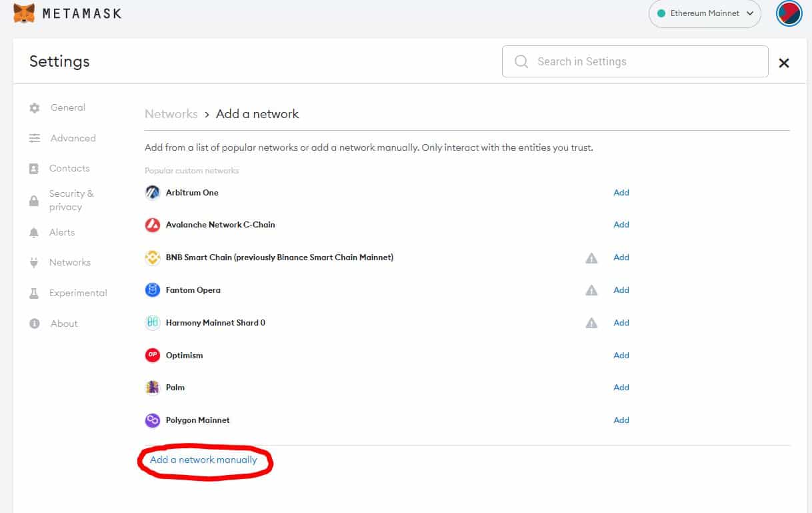Close the Settings page
Viewport: 812px width, 513px height.
784,63
